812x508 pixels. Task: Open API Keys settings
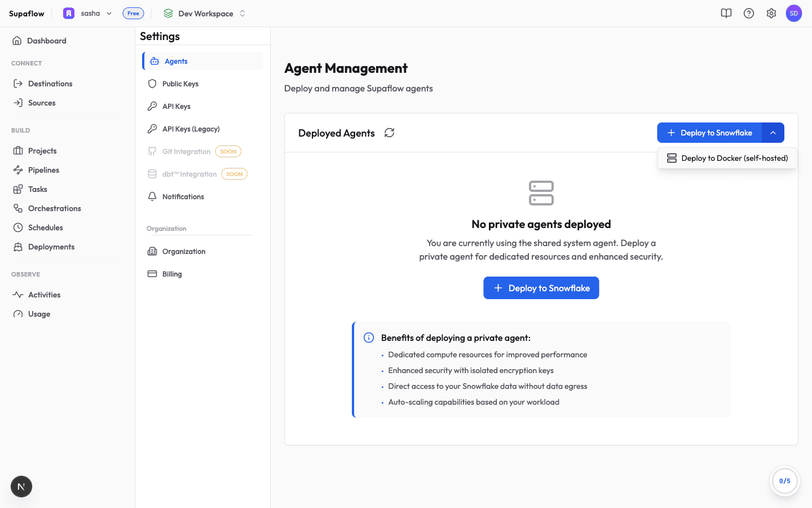(x=203, y=106)
